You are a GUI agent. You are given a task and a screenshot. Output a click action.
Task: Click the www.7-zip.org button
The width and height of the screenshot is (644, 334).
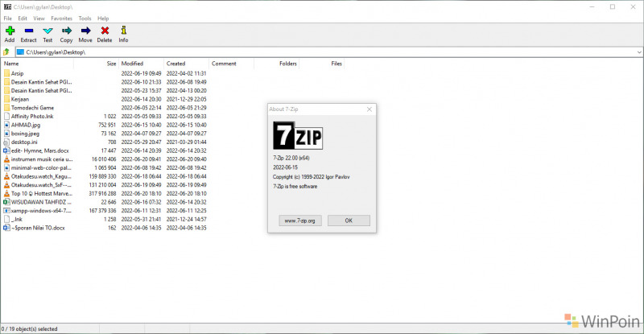tap(300, 221)
